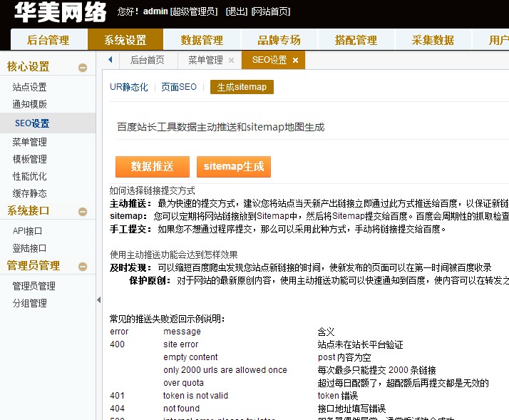Open 缓存静态 in the sidebar
The image size is (509, 420).
click(29, 193)
